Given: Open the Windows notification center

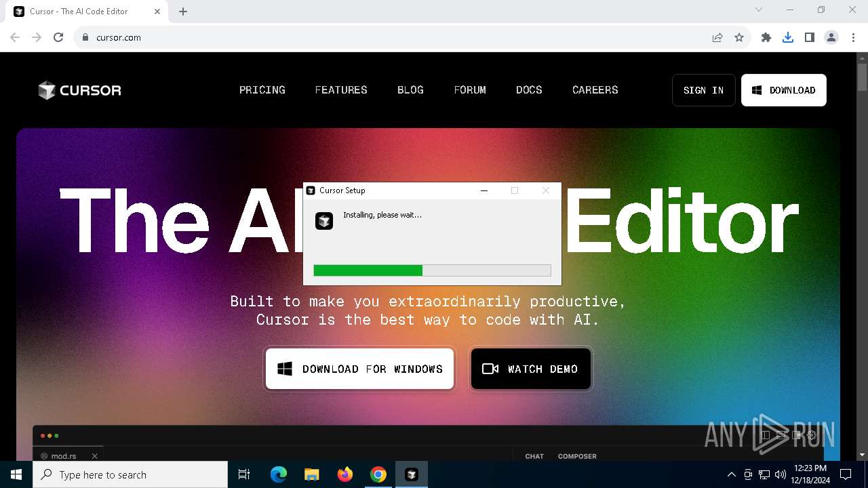Looking at the screenshot, I should (x=846, y=474).
